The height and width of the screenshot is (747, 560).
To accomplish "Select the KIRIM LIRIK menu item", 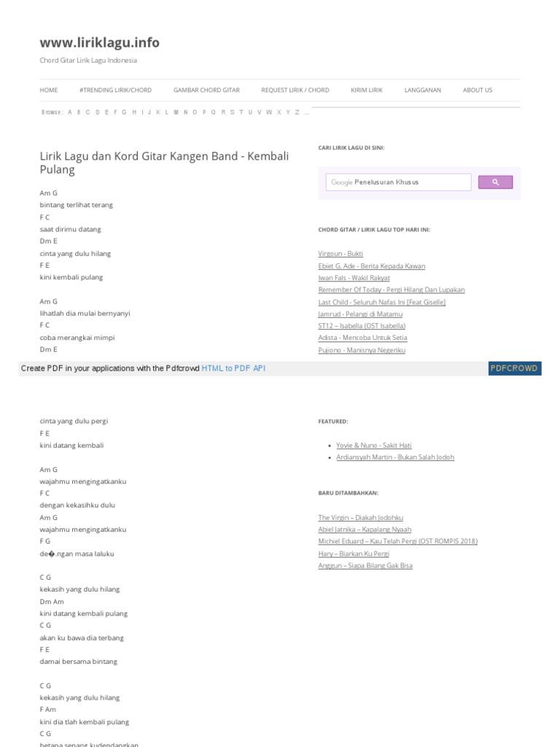I will coord(367,90).
